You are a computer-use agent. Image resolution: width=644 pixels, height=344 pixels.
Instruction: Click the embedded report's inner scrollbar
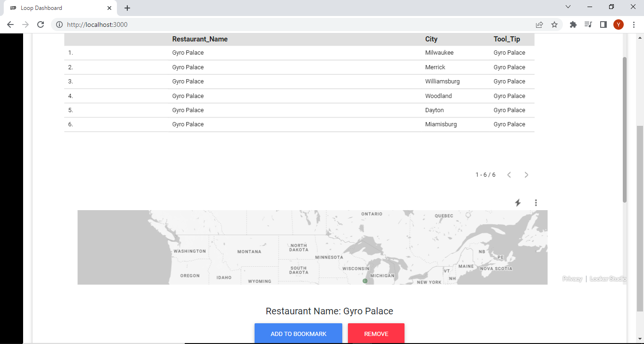click(x=625, y=130)
